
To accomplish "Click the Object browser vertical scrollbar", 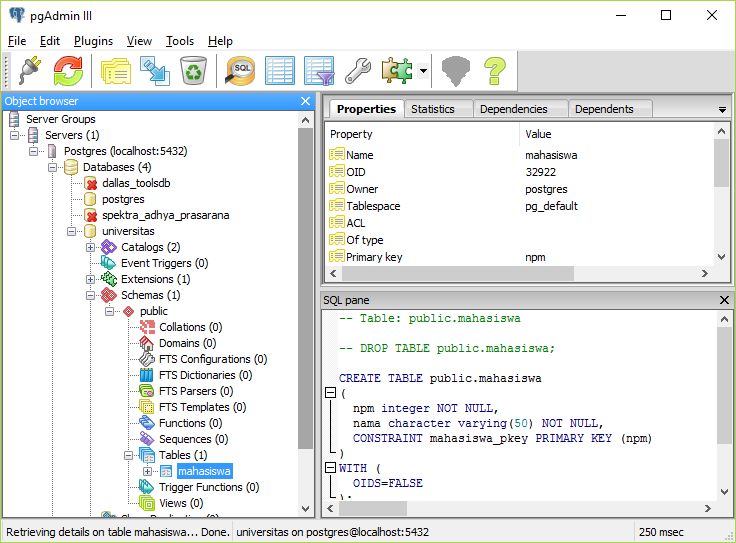I will tap(306, 312).
